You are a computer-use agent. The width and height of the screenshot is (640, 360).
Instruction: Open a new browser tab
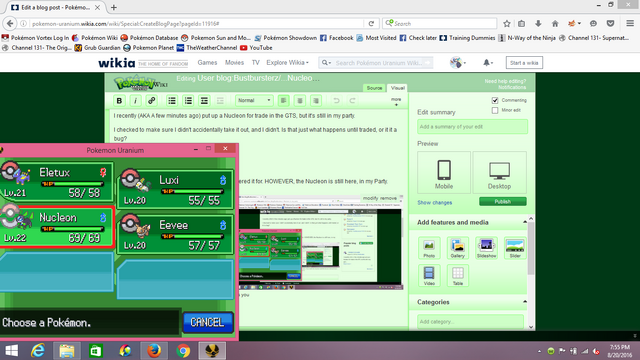113,7
